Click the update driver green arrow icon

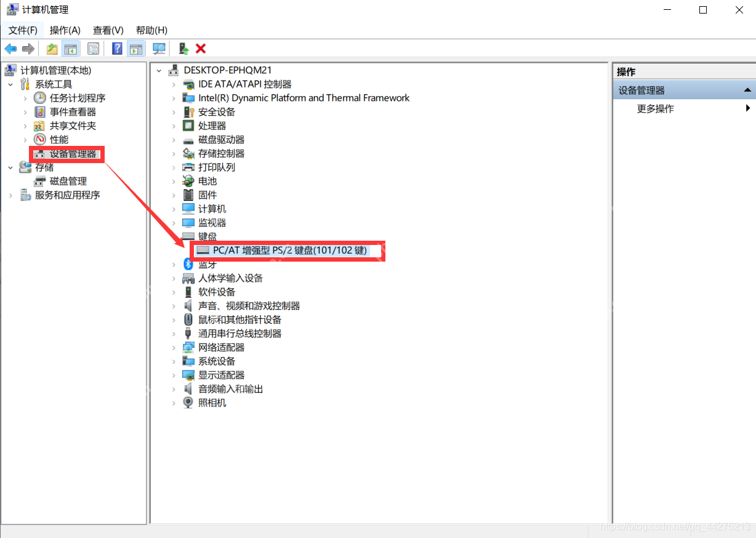(183, 49)
